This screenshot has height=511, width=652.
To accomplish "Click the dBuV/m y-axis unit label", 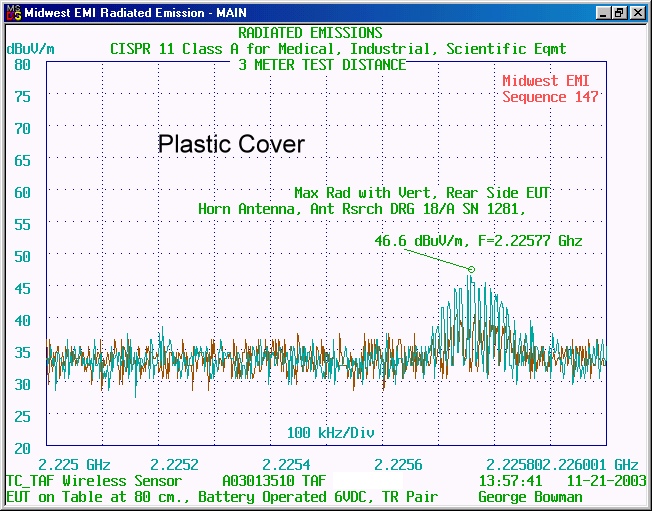I will click(32, 48).
